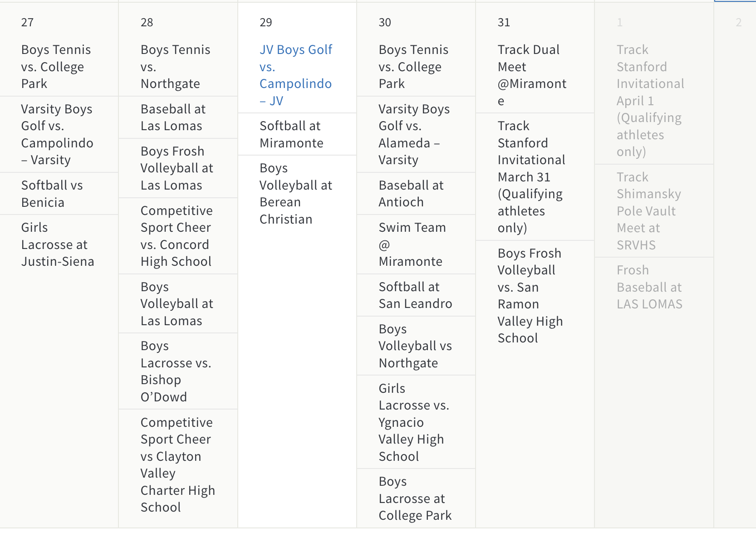756x537 pixels.
Task: Click Varsity Boys Golf vs. Campolindo event
Action: pyautogui.click(x=57, y=134)
